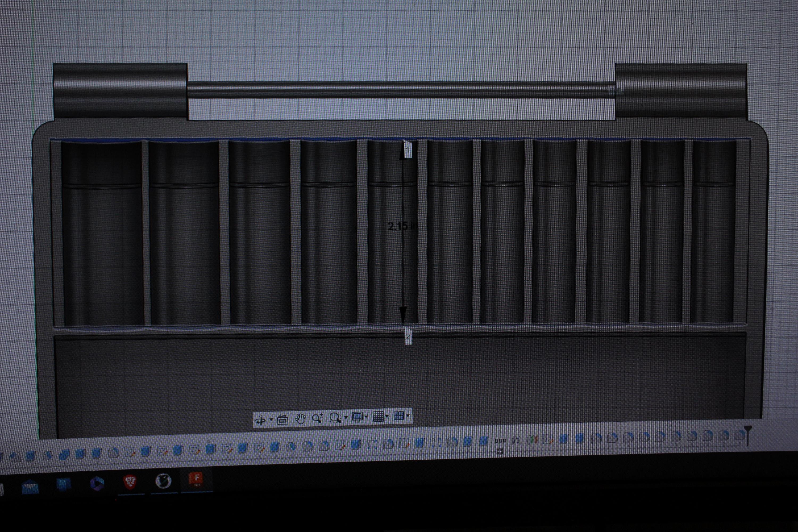Open Orbit type dropdown arrow

click(x=271, y=420)
